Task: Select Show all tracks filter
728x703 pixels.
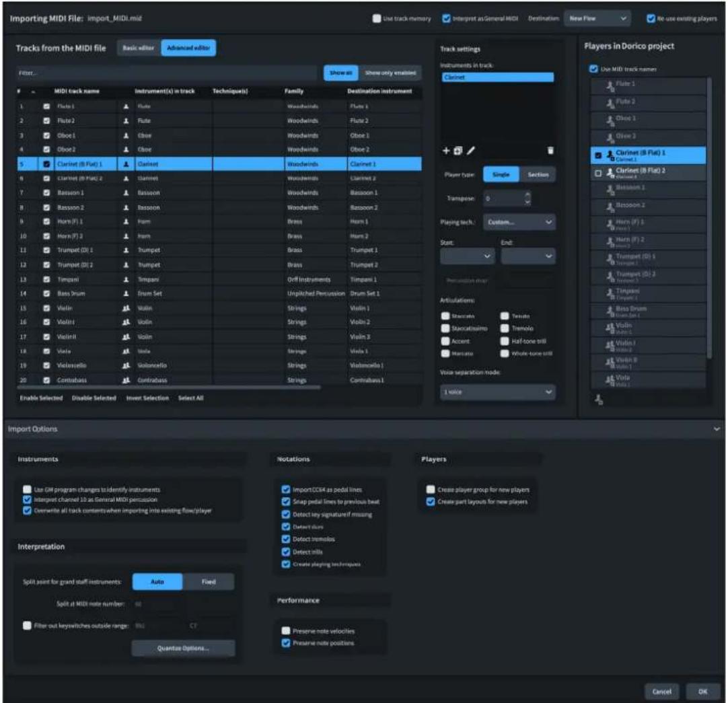Action: click(340, 73)
